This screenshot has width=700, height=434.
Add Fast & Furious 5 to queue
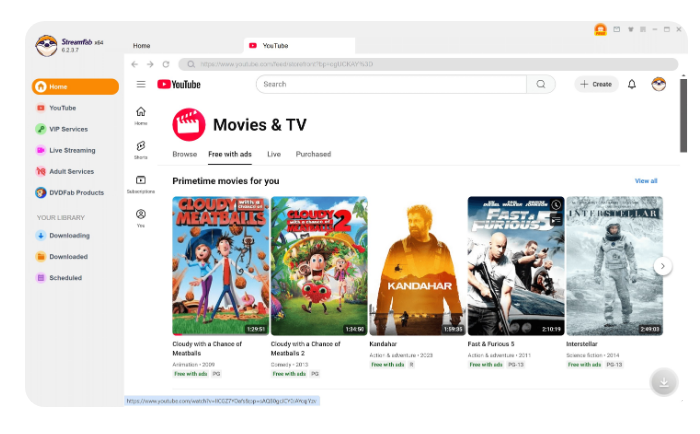point(556,220)
